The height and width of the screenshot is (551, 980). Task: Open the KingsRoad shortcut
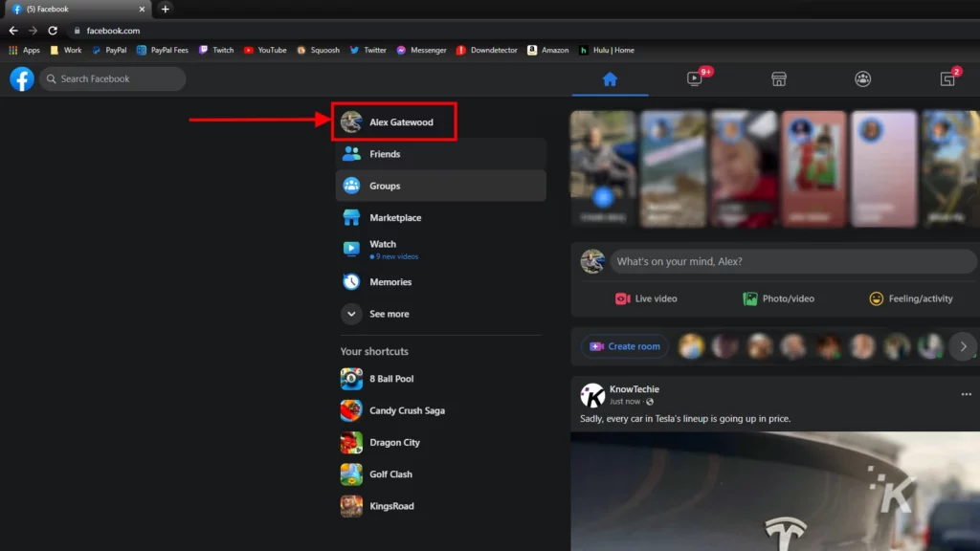[440, 506]
